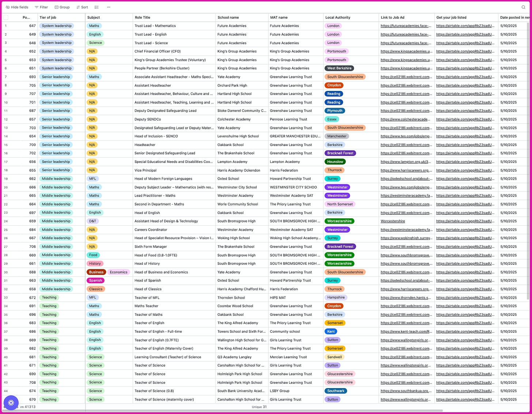Select 'Vice Principal' role cell
The height and width of the screenshot is (414, 532).
click(x=174, y=170)
